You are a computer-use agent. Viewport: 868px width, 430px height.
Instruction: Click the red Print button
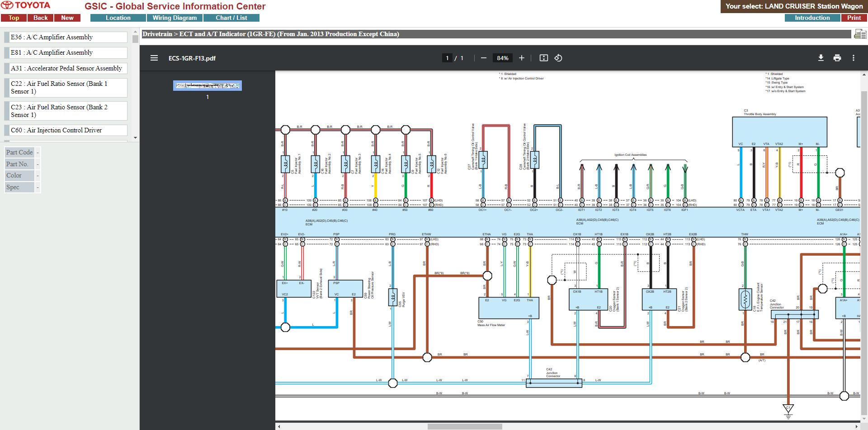pyautogui.click(x=854, y=18)
